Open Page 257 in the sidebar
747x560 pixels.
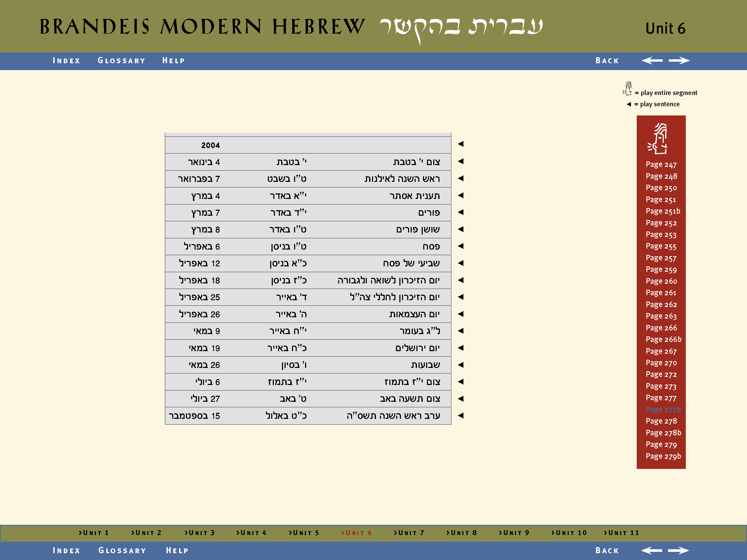coord(661,258)
